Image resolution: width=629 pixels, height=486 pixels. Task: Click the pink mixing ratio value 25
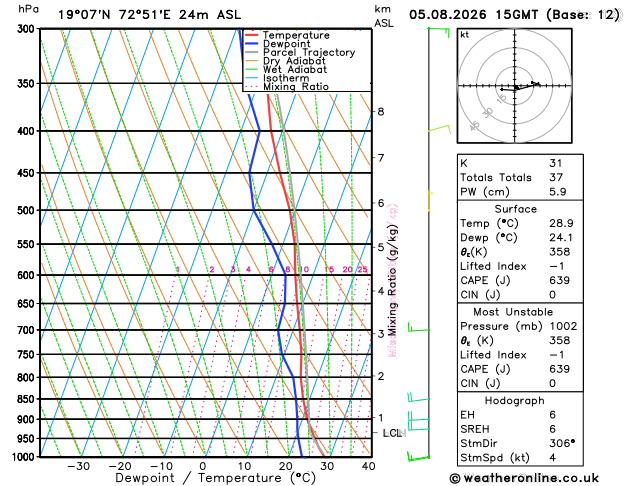pyautogui.click(x=363, y=269)
